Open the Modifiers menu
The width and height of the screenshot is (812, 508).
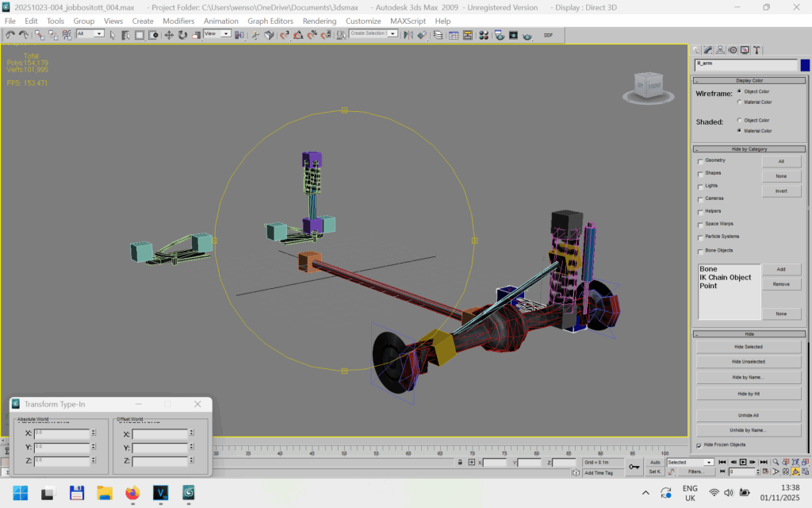[178, 21]
